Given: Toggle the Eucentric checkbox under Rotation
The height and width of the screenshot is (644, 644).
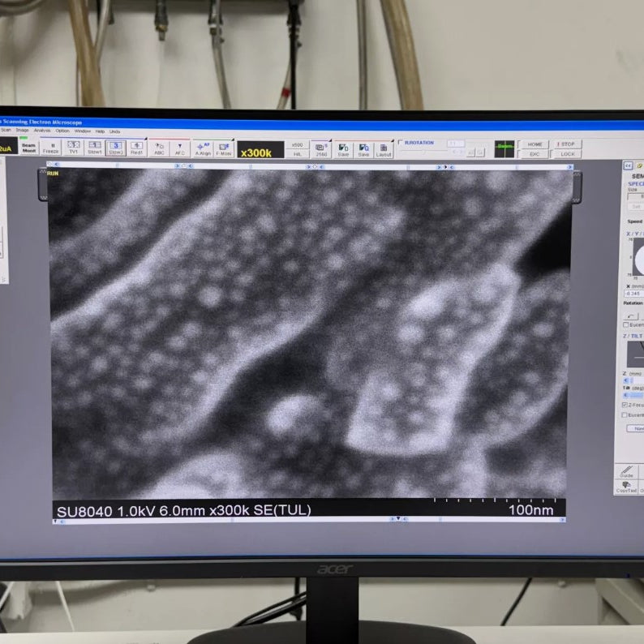Looking at the screenshot, I should point(626,324).
